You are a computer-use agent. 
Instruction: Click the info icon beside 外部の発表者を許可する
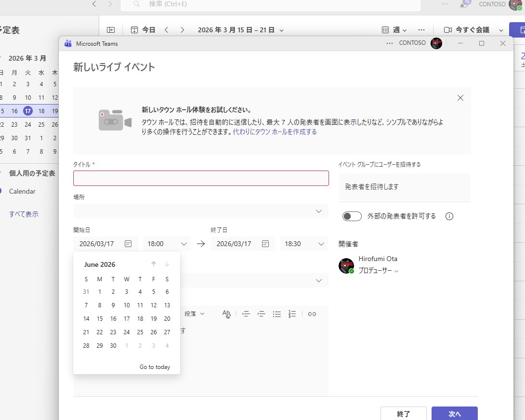[449, 216]
